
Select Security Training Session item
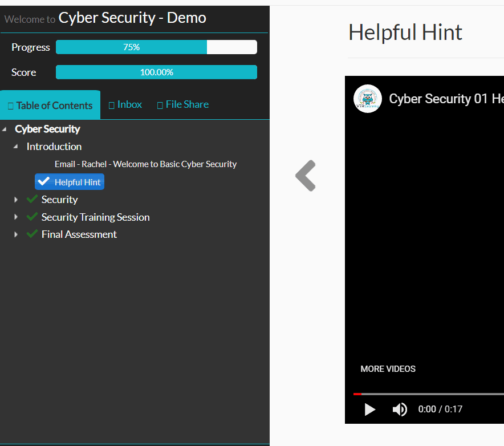point(95,217)
